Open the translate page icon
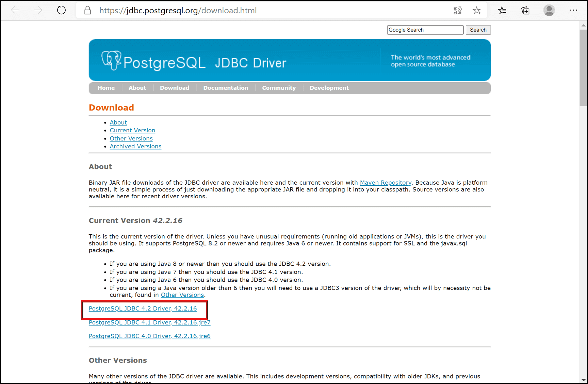 coord(458,10)
